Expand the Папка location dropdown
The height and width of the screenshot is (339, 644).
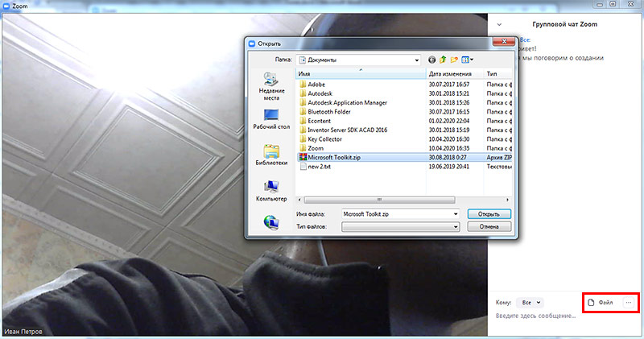pyautogui.click(x=416, y=60)
